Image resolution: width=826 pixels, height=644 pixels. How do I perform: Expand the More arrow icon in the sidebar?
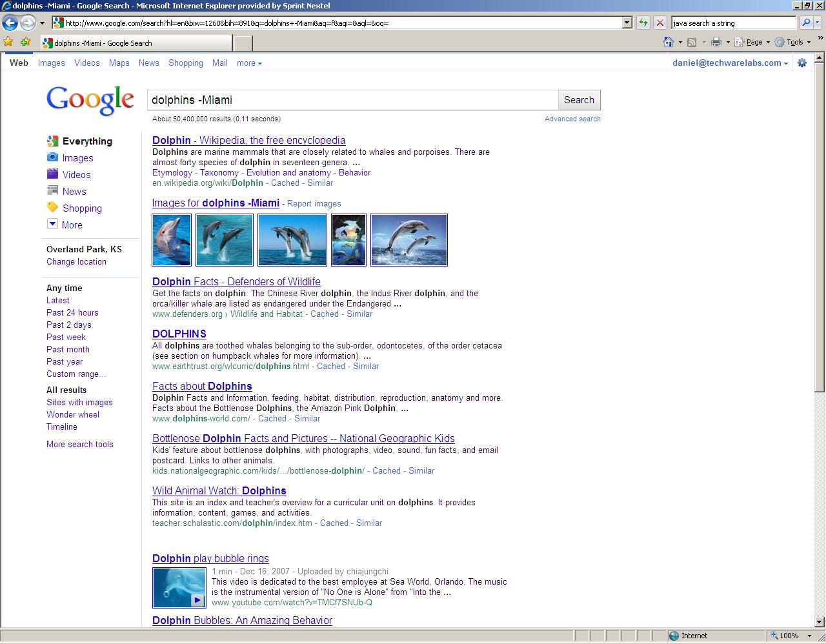pos(53,224)
